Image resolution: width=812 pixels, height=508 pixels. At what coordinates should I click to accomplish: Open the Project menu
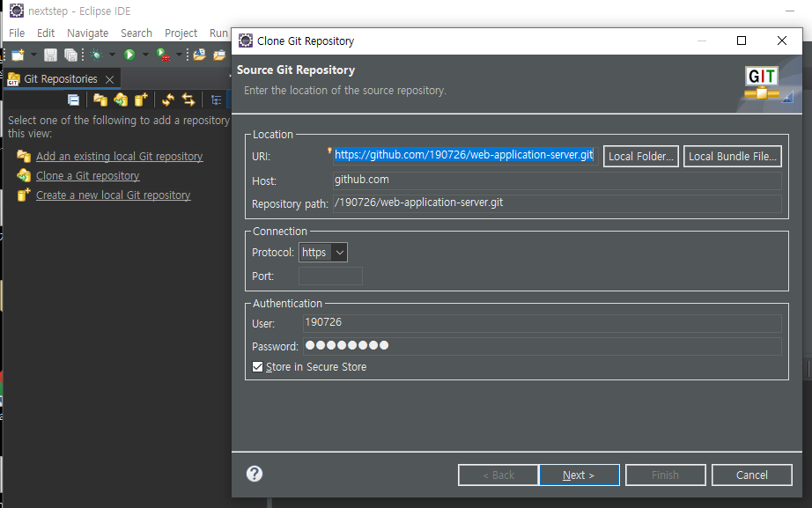point(181,33)
